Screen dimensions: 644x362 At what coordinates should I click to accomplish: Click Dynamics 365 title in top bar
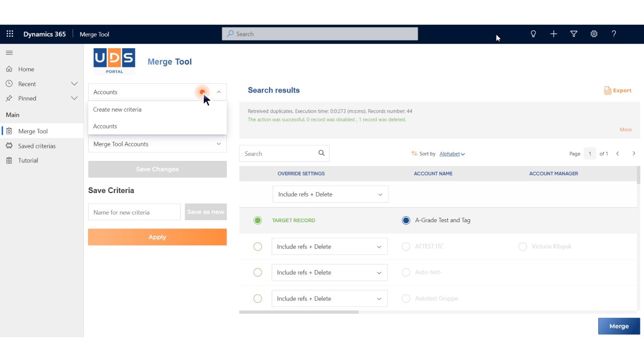tap(44, 34)
